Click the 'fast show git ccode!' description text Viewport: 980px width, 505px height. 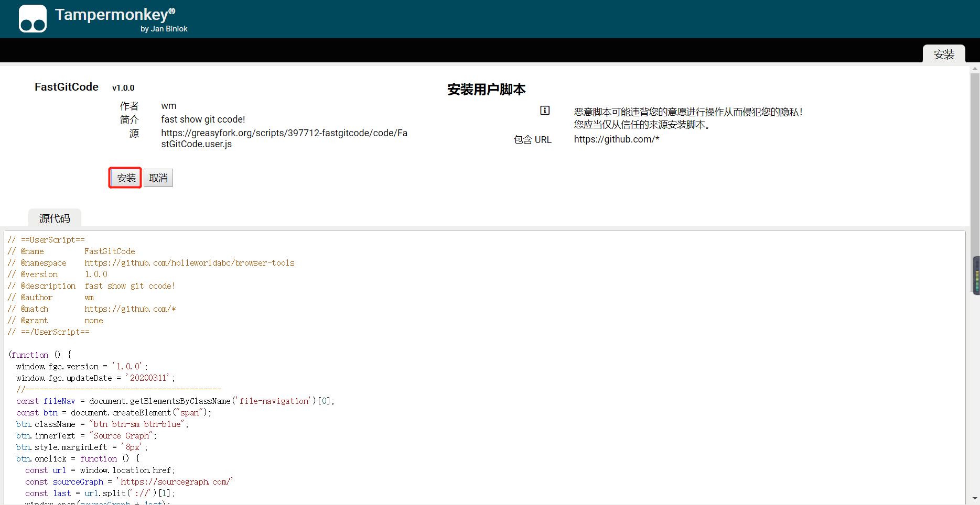point(203,119)
